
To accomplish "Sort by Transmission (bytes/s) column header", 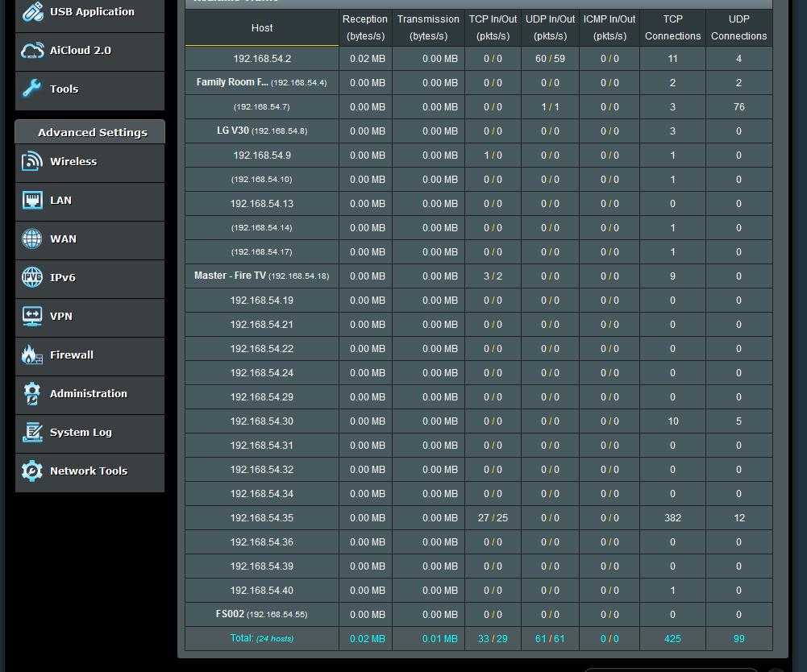I will (x=428, y=27).
